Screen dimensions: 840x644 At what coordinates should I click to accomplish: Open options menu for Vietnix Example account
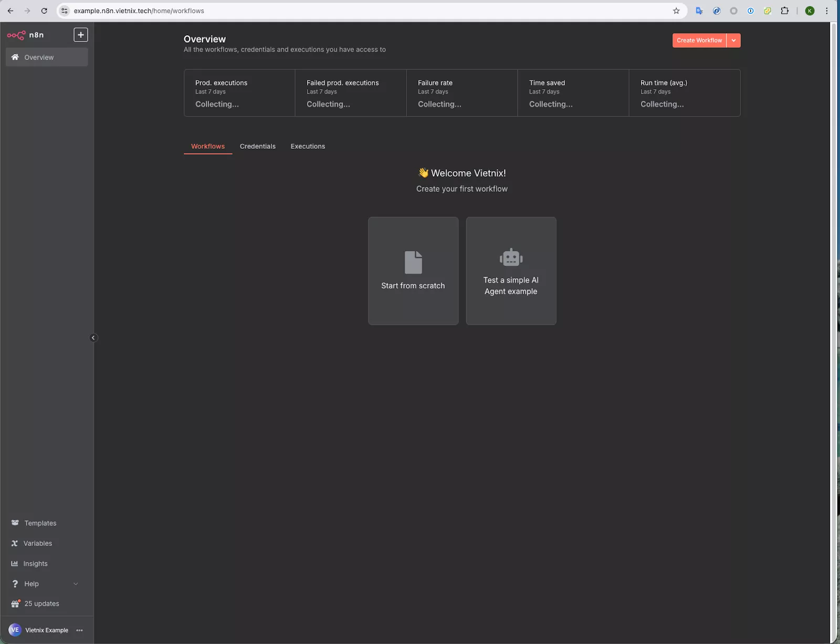coord(79,630)
